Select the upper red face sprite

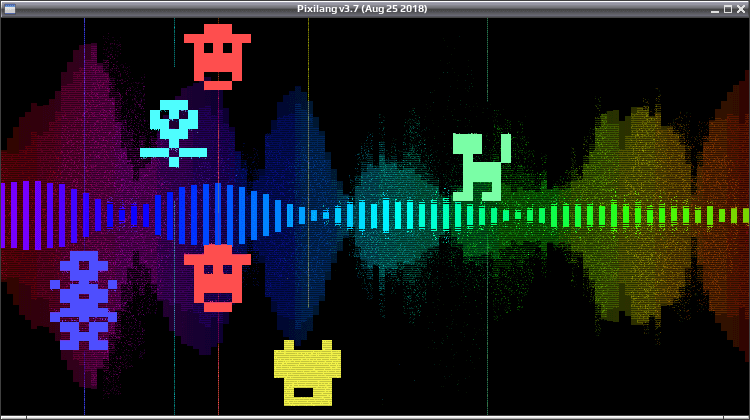[218, 57]
